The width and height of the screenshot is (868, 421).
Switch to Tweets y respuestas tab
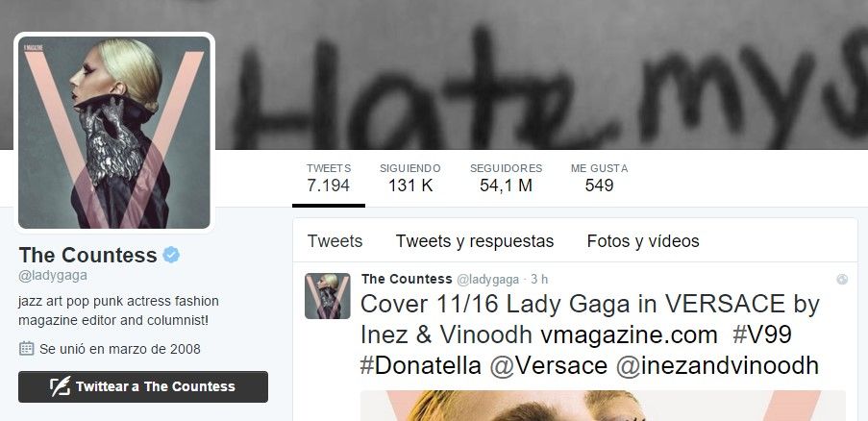[x=475, y=241]
